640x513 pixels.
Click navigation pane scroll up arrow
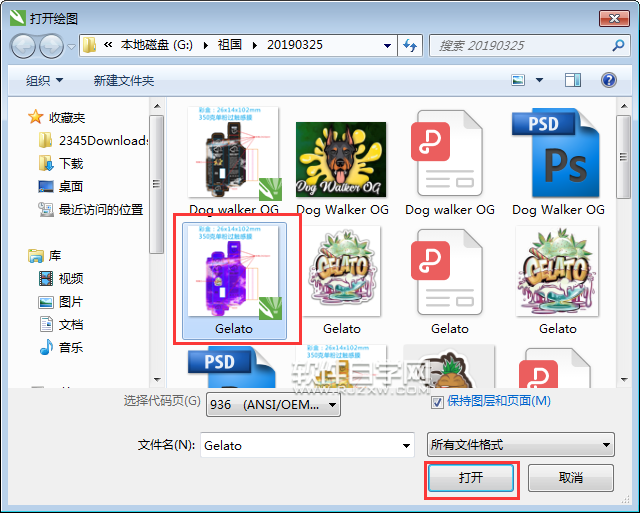point(157,106)
